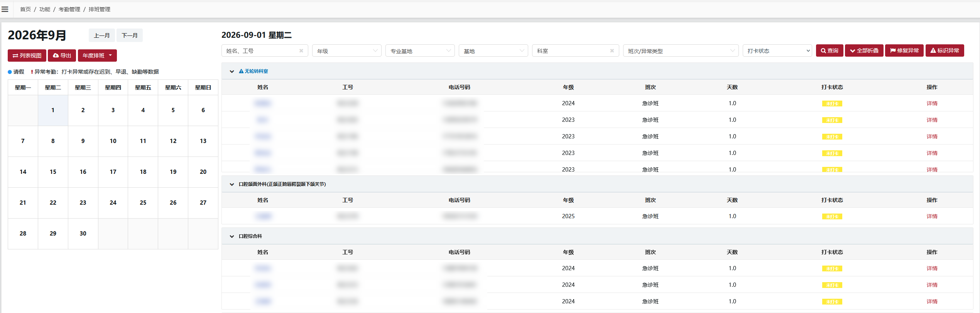Select calendar day 27

(x=203, y=203)
